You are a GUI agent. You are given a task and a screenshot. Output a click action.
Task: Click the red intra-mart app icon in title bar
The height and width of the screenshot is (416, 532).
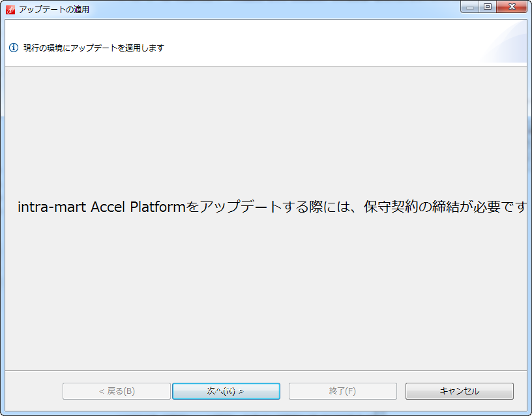(x=10, y=10)
